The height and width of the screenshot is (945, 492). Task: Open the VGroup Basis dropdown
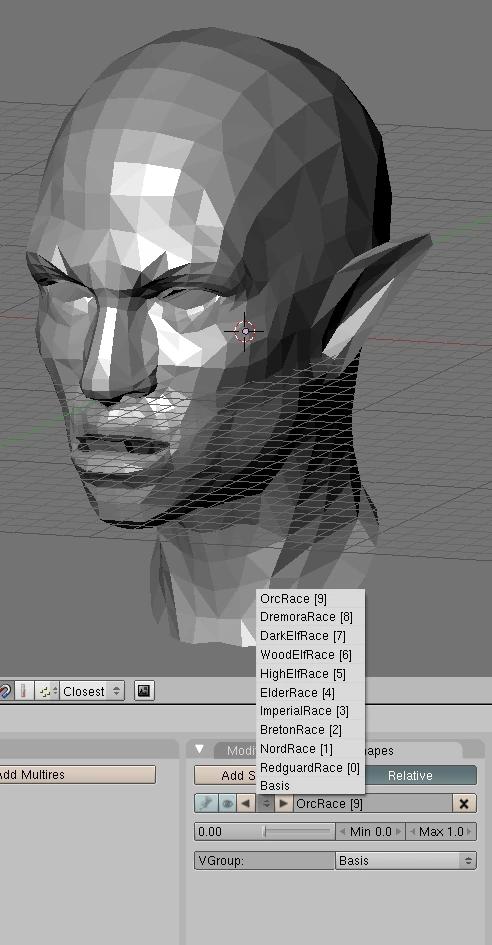(405, 861)
